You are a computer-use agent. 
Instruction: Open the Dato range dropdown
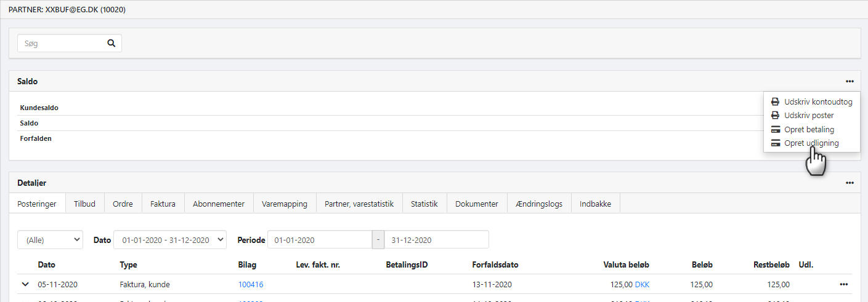tap(170, 240)
